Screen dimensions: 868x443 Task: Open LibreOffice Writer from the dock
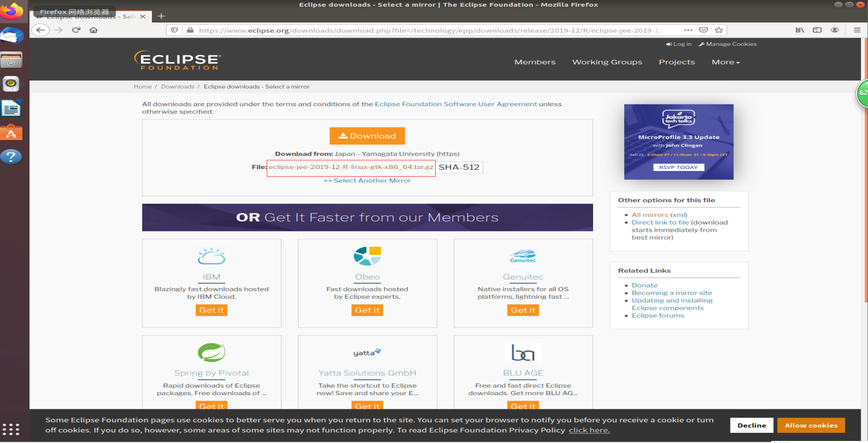click(x=11, y=108)
